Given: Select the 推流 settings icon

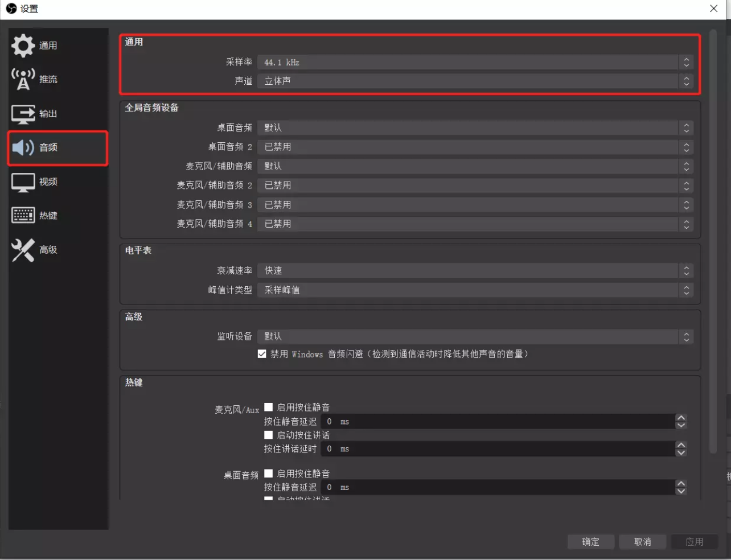Looking at the screenshot, I should (36, 79).
